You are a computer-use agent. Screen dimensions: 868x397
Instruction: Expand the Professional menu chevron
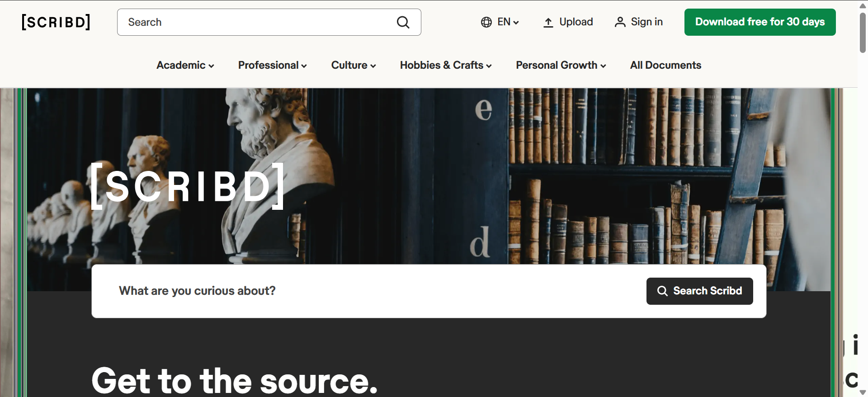pos(304,66)
